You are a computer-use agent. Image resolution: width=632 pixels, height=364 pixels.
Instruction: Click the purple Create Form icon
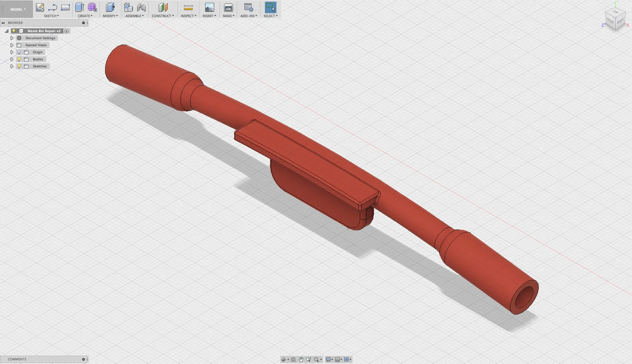coord(92,7)
